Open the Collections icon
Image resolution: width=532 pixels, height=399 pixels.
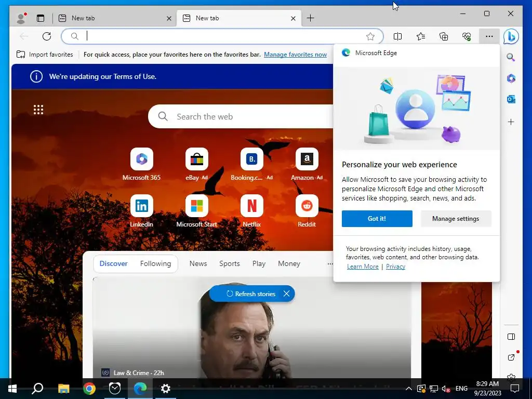444,36
